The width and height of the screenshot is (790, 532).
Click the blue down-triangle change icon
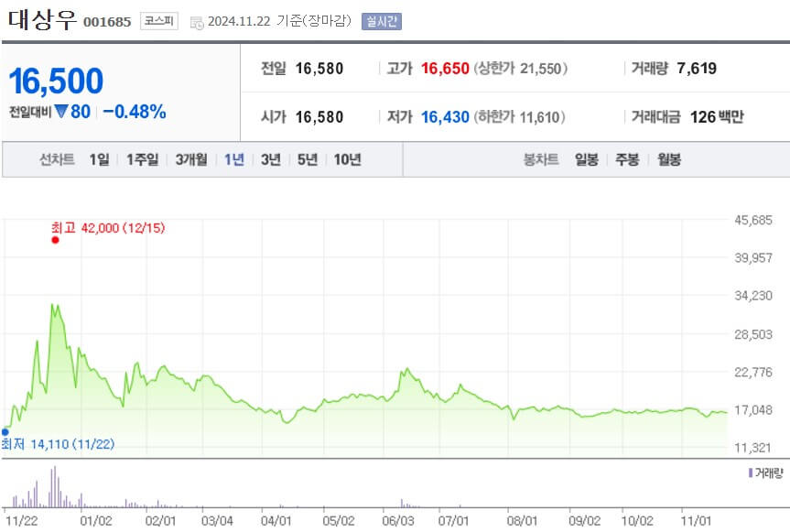point(61,111)
